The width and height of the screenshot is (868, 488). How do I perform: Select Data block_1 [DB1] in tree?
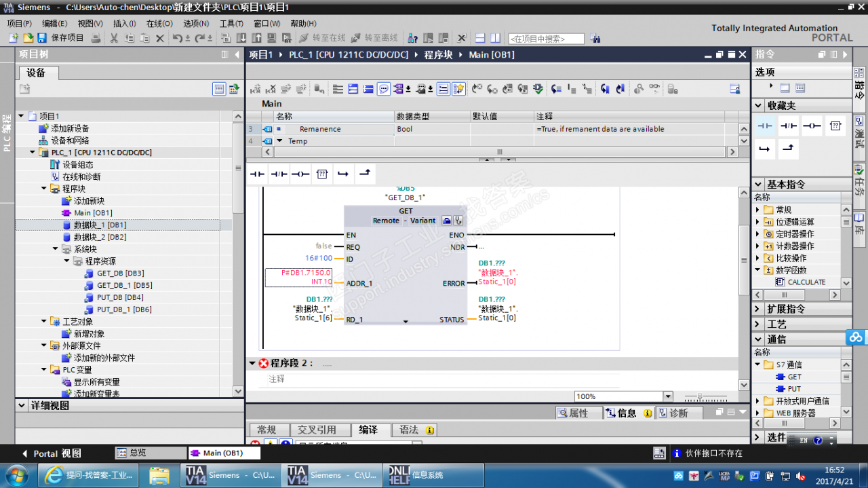coord(100,225)
